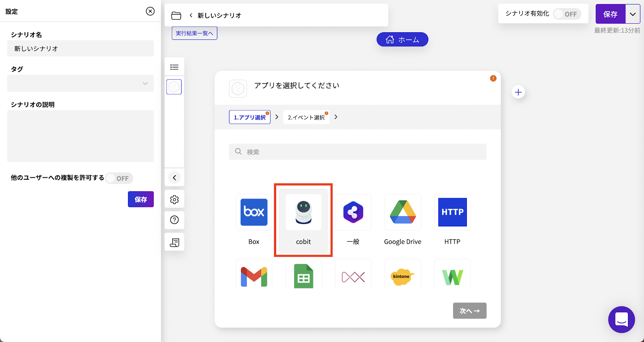Screen dimensions: 644x342
Task: Go back using chevron before 新しいシナリオ
Action: [x=191, y=15]
